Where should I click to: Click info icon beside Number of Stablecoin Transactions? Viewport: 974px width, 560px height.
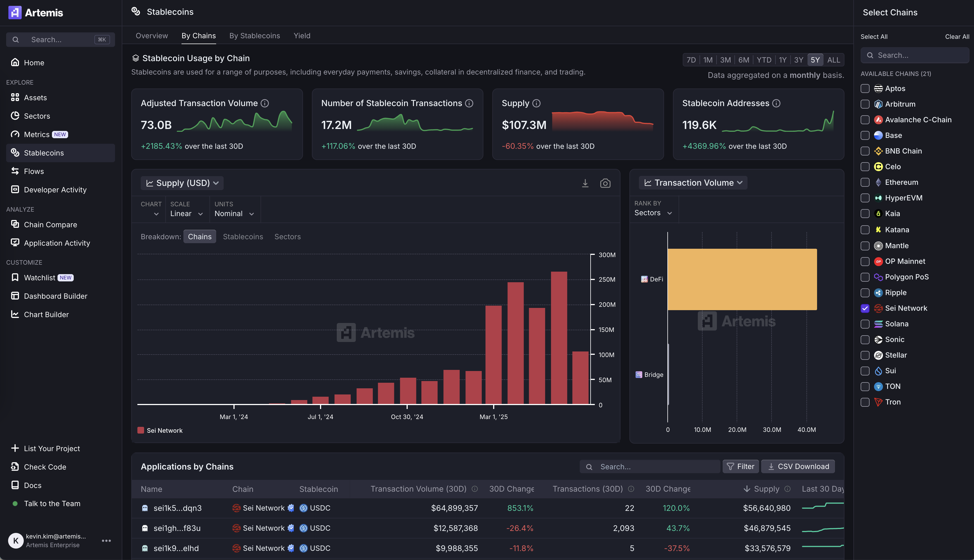469,103
